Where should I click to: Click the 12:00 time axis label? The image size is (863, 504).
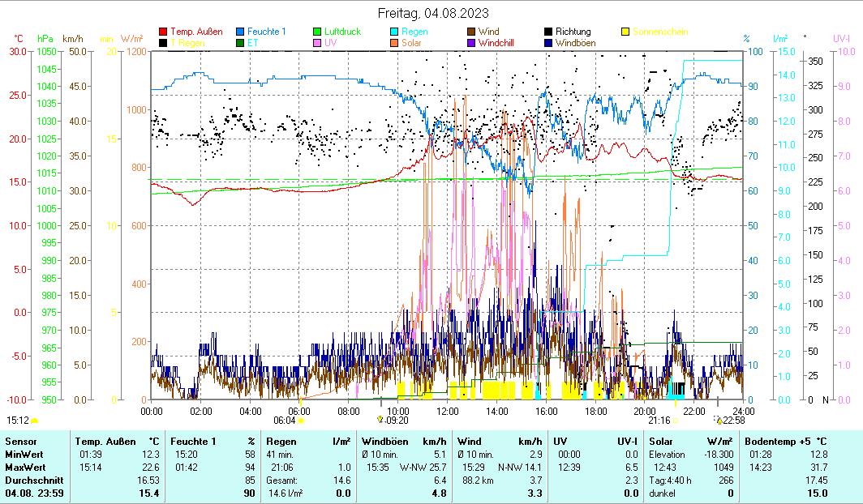(x=448, y=410)
